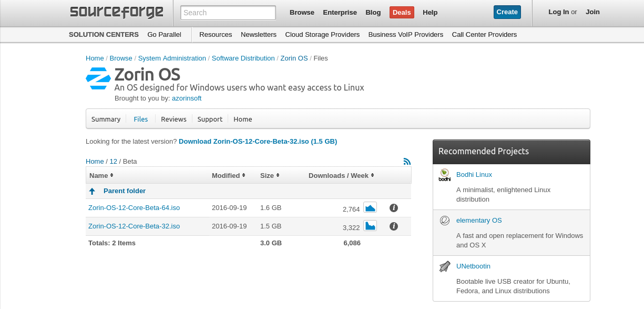Sort by Downloads / Week column
Viewport: 644px width, 309px height.
coord(341,175)
